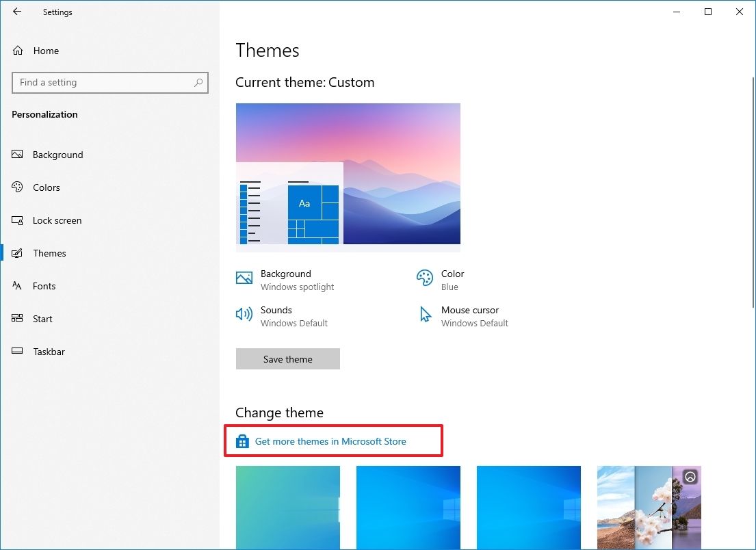The width and height of the screenshot is (756, 550).
Task: Click the Background picture icon under current theme
Action: point(244,278)
